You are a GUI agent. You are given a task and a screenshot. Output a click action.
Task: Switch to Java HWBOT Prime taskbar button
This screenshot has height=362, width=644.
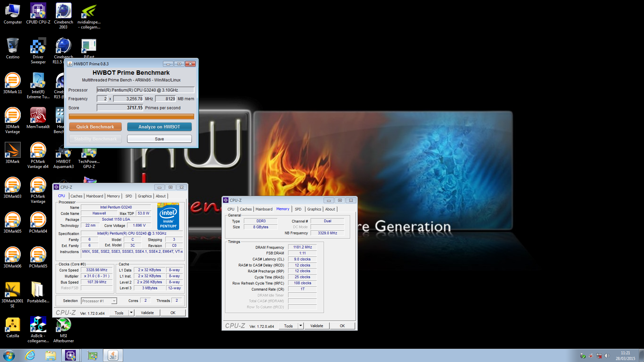pos(113,355)
